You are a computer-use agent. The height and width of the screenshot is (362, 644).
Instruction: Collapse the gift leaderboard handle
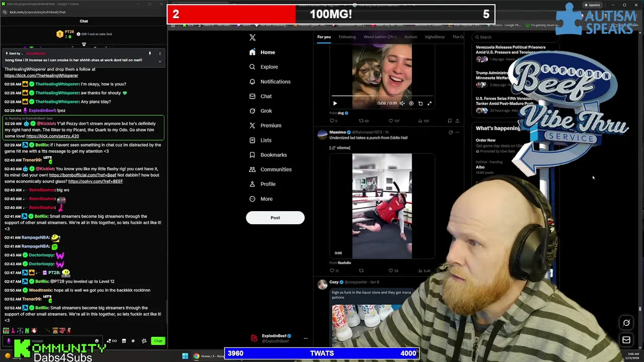[84, 45]
